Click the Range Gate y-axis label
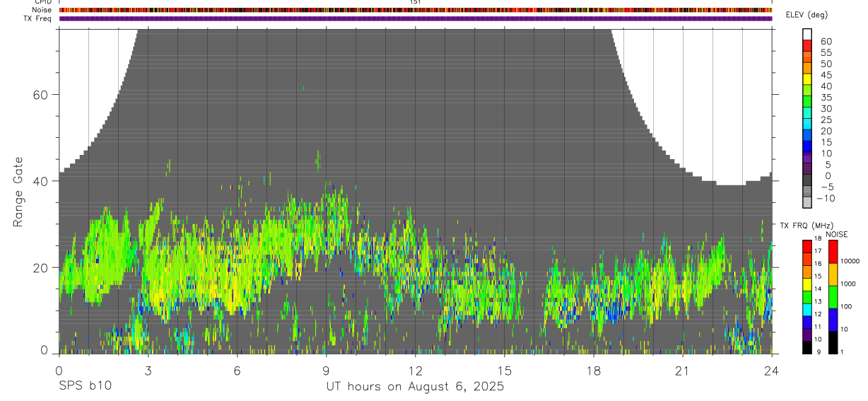The image size is (868, 401). [18, 192]
